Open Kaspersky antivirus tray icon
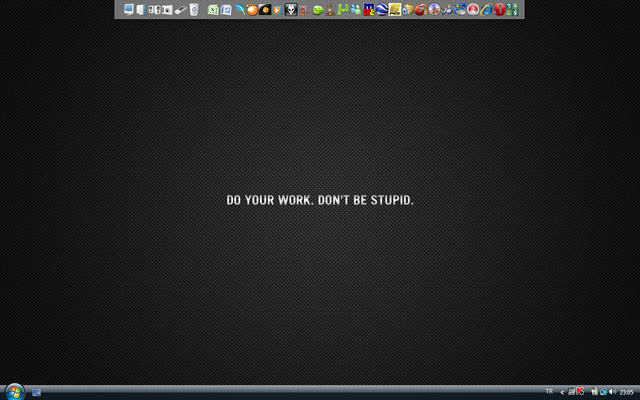640x400 pixels. [x=580, y=391]
